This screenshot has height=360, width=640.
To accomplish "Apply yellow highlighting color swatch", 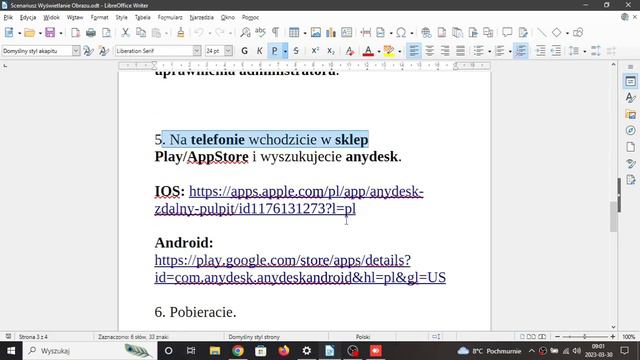I will tap(389, 51).
